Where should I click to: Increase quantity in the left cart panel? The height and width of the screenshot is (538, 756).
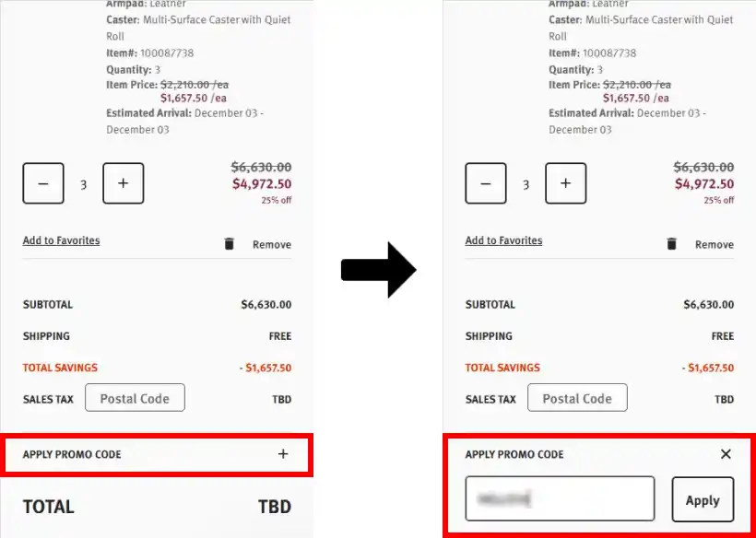coord(124,183)
